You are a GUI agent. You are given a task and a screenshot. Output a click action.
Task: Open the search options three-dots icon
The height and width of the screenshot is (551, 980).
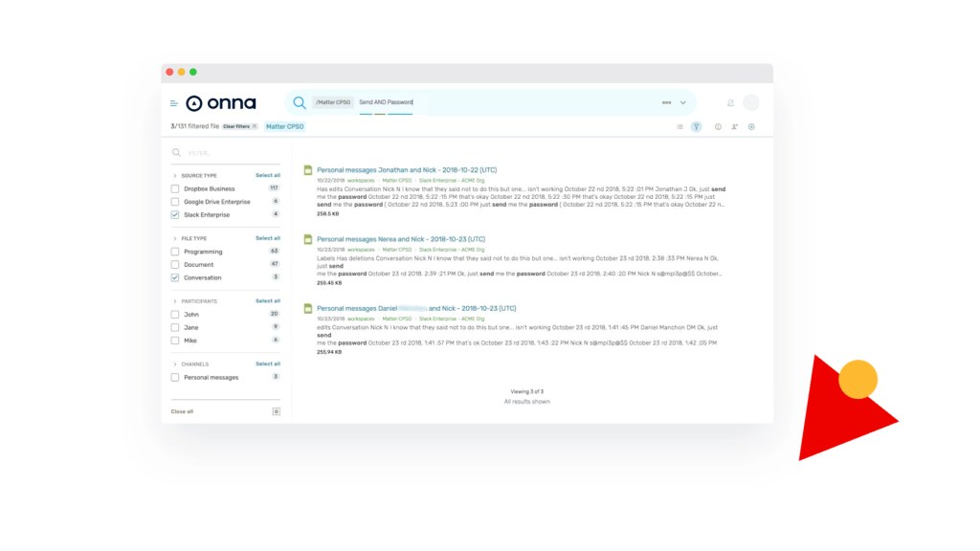pos(666,102)
